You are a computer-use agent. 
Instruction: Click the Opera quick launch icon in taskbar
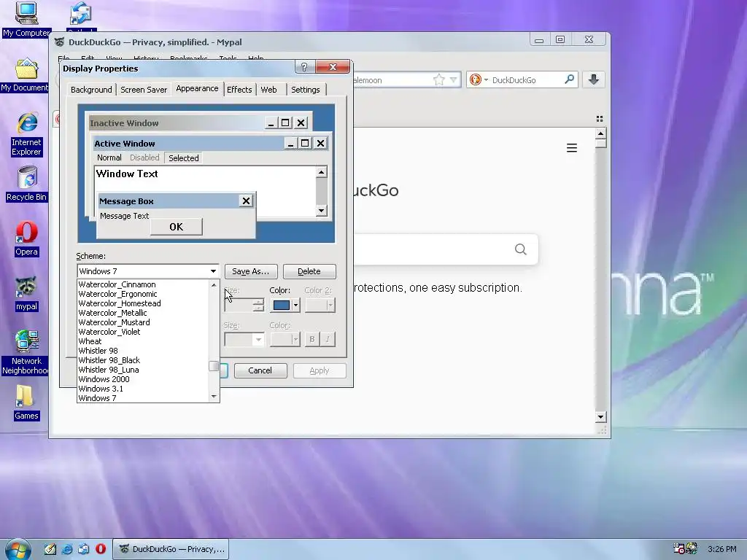(x=101, y=548)
